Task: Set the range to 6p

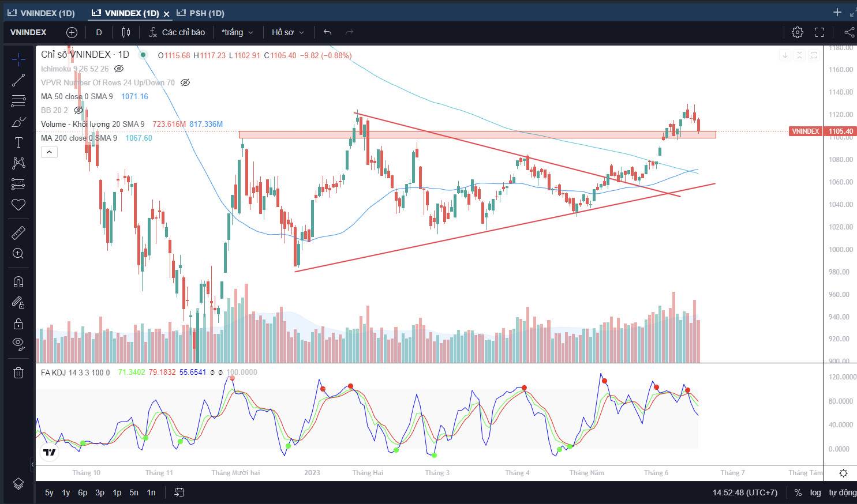Action: click(x=83, y=492)
